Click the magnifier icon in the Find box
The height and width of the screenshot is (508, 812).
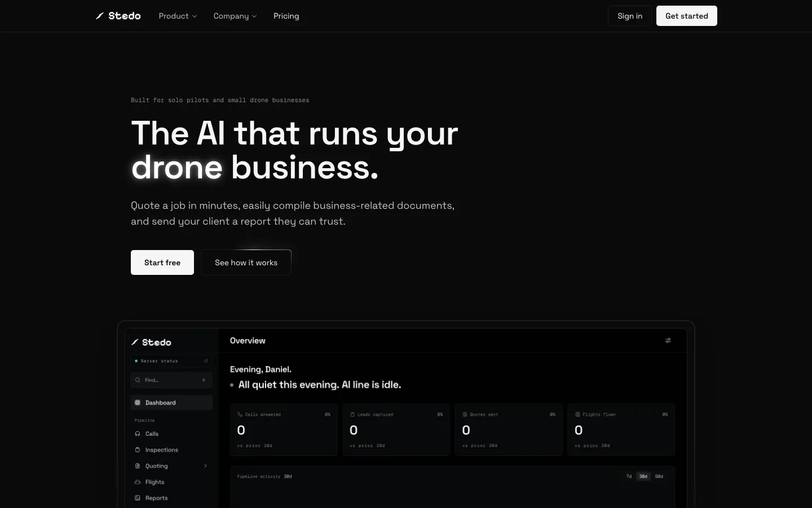(138, 380)
